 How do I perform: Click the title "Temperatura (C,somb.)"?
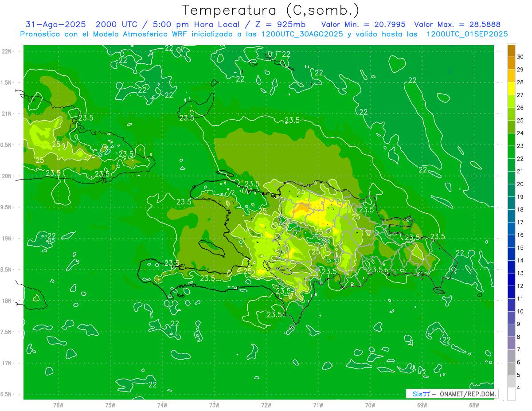tap(271, 10)
